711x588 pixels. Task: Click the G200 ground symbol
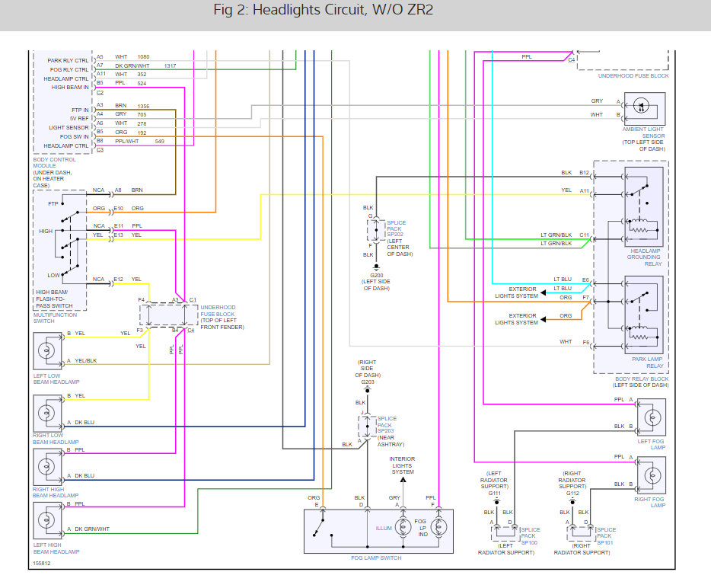coord(376,267)
